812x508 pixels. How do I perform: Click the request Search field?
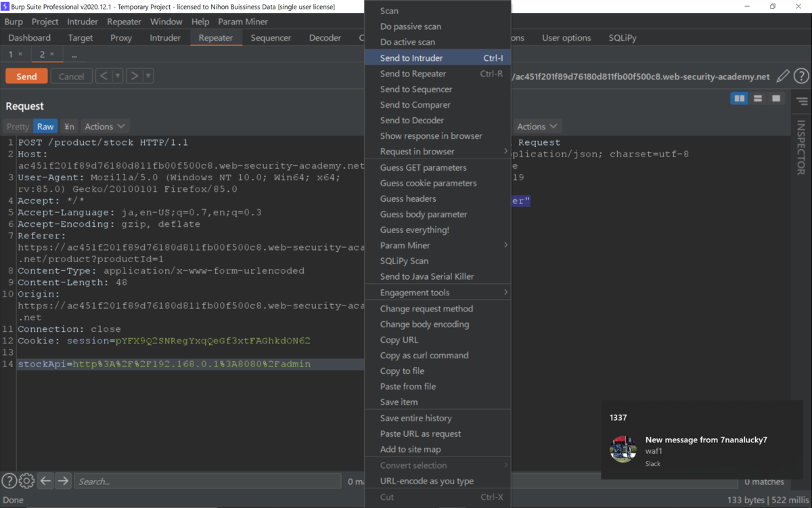pyautogui.click(x=208, y=481)
